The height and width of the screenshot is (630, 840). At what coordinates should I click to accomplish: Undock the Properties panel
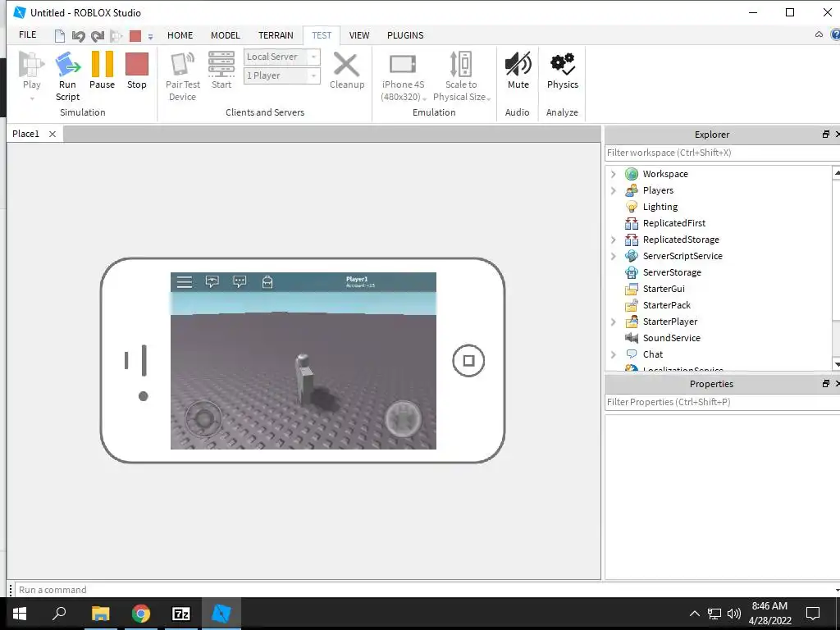pos(825,384)
